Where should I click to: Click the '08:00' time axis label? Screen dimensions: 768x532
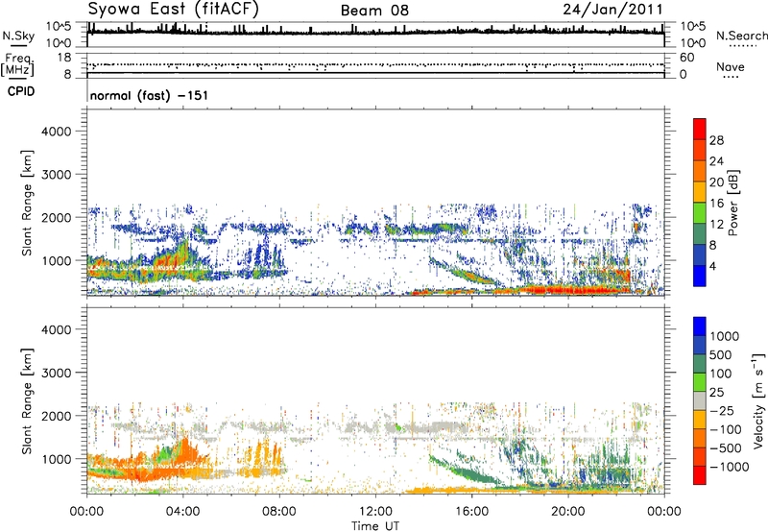click(279, 512)
